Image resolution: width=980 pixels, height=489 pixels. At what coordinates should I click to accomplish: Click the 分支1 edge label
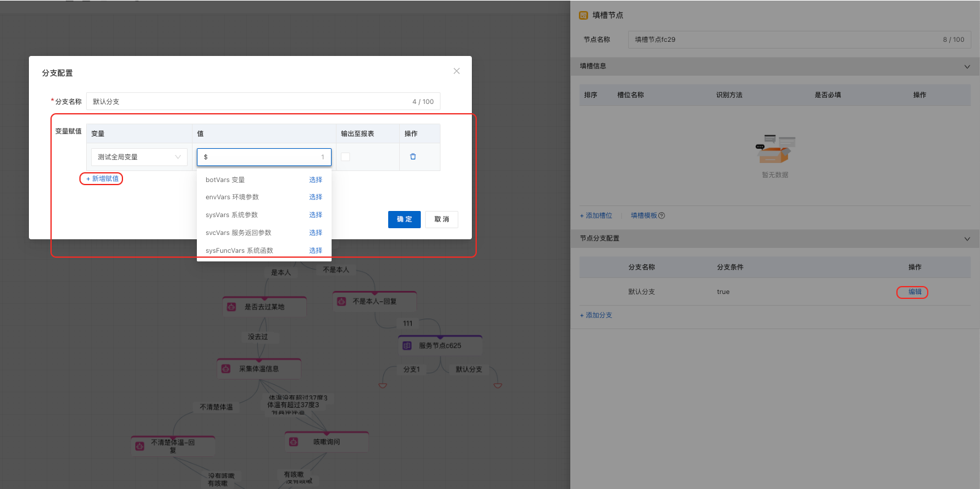(412, 370)
